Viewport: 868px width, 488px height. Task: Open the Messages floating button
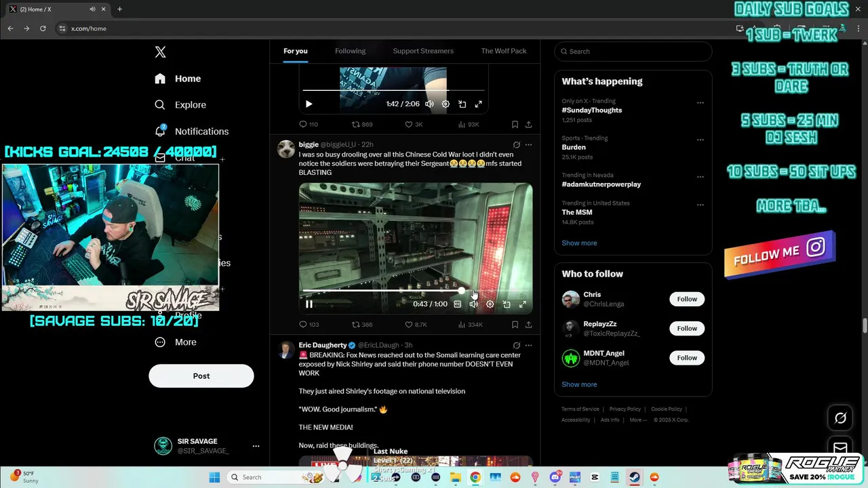(x=840, y=448)
